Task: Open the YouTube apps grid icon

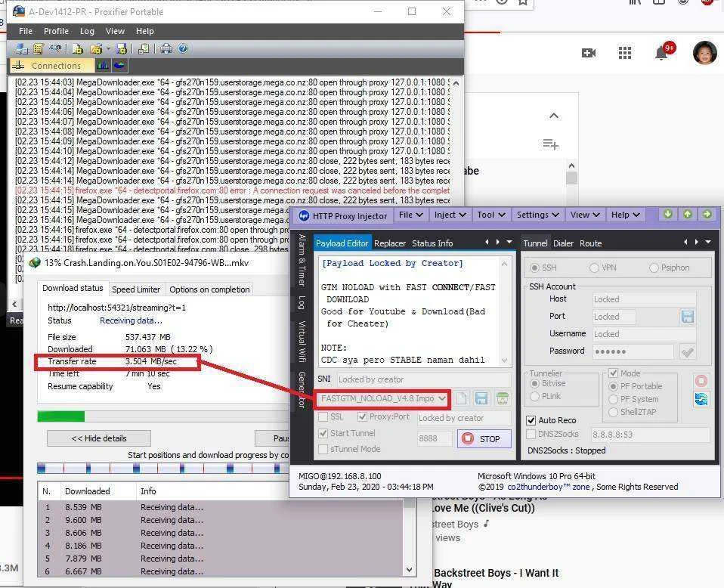Action: [625, 53]
